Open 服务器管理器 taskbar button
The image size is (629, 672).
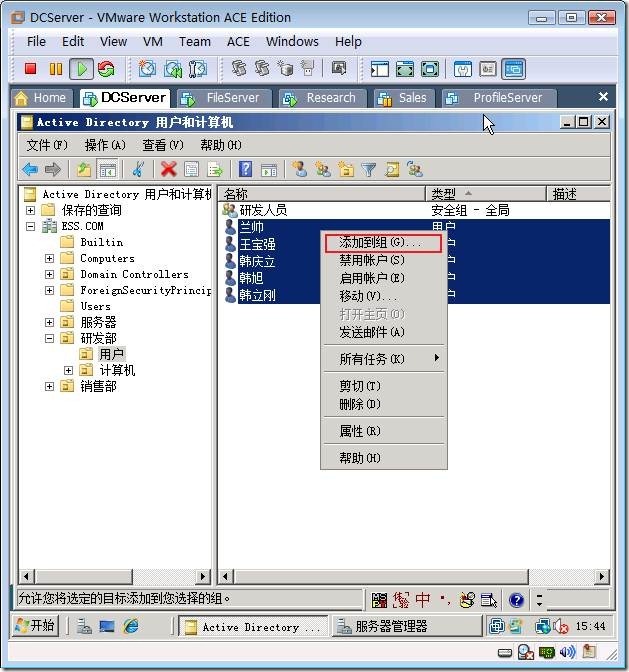point(407,627)
